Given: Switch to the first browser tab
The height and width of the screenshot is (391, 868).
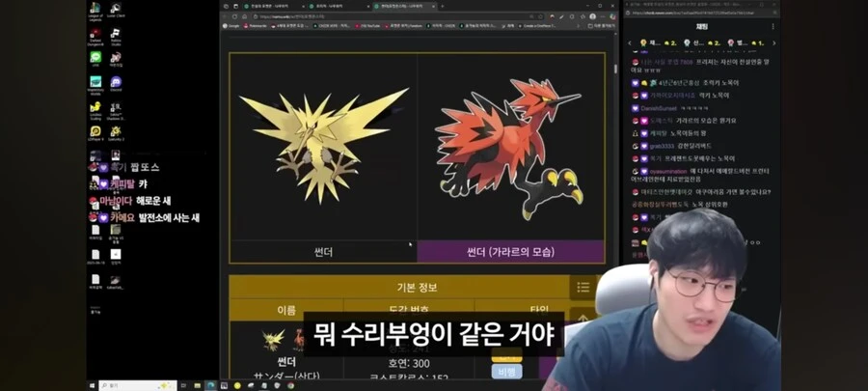Looking at the screenshot, I should 272,6.
